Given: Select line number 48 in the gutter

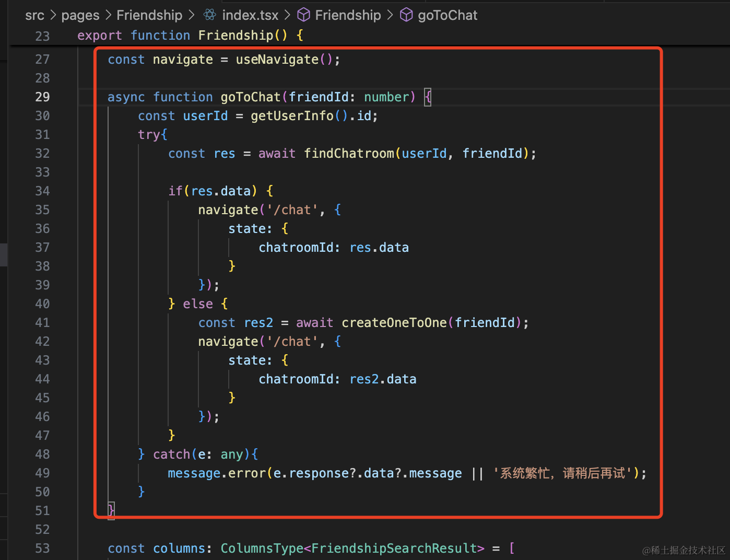Looking at the screenshot, I should click(42, 454).
